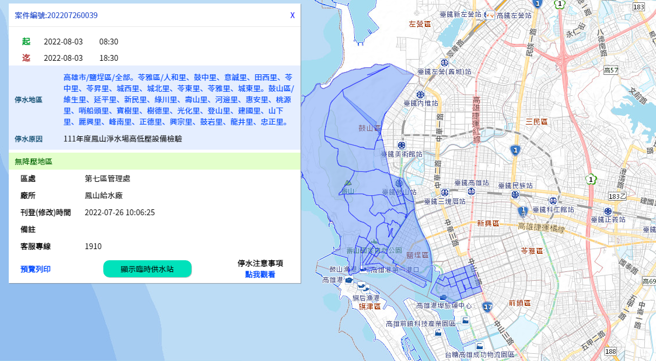Click the 臺鐵科工館站 station icon
Image resolution: width=656 pixels, height=361 pixels.
(x=554, y=201)
